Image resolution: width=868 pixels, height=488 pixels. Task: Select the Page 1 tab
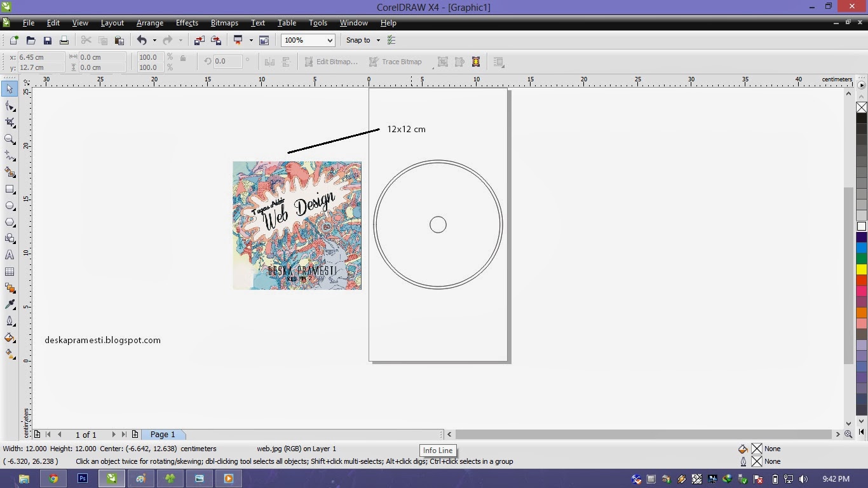pyautogui.click(x=163, y=434)
